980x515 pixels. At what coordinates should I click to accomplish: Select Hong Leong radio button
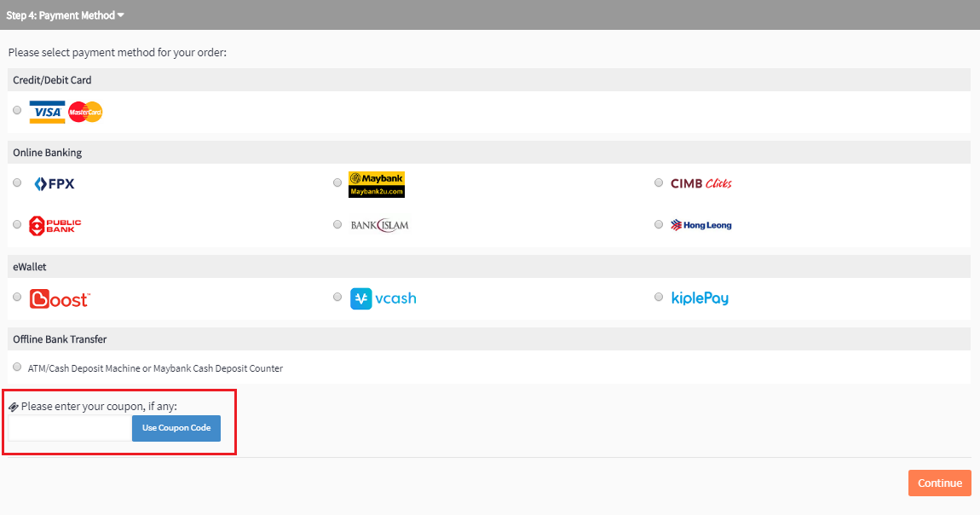coord(659,224)
